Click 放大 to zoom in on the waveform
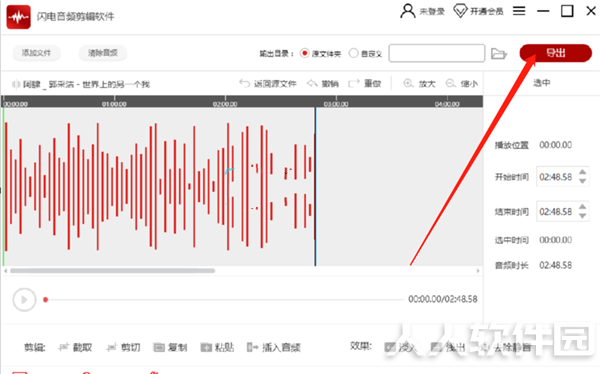Viewport: 600px width, 374px height. click(420, 83)
